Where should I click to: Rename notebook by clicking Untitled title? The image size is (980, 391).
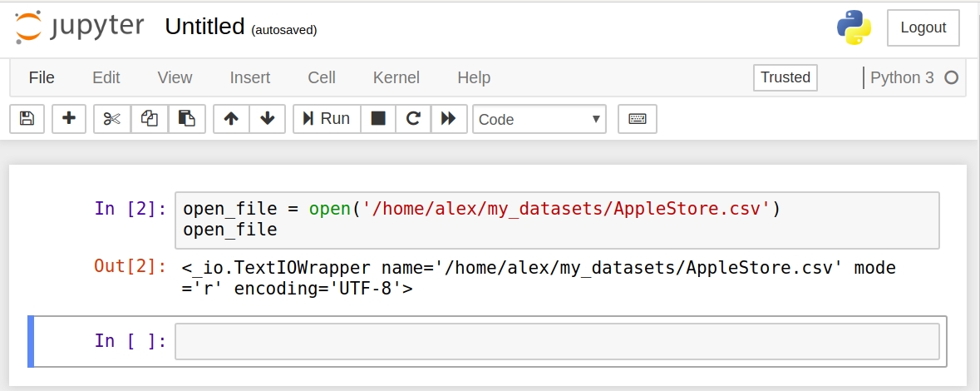point(204,27)
